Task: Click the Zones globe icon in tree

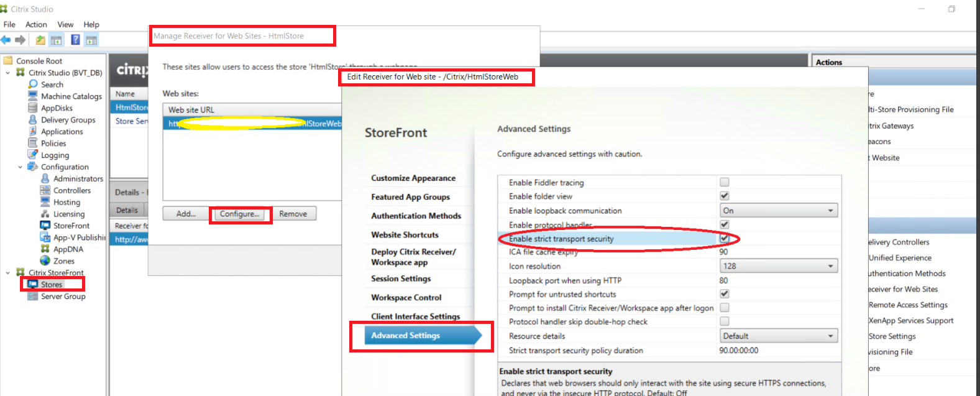Action: (45, 260)
